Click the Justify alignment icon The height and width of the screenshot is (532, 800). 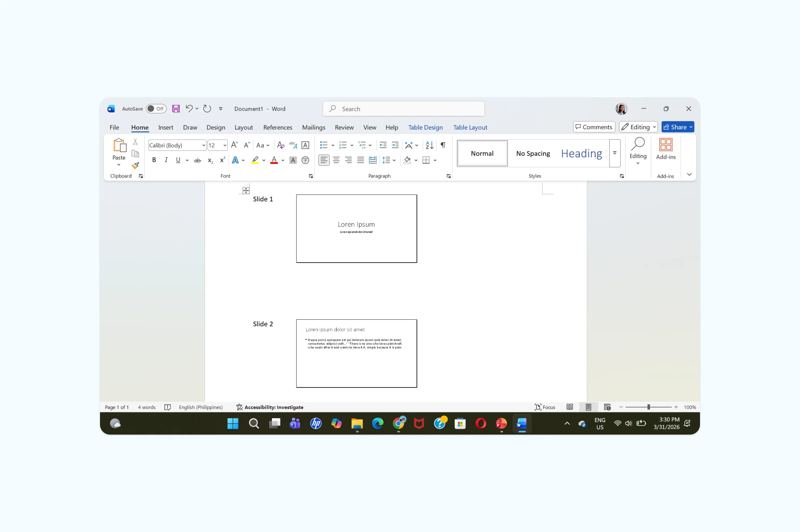(360, 160)
